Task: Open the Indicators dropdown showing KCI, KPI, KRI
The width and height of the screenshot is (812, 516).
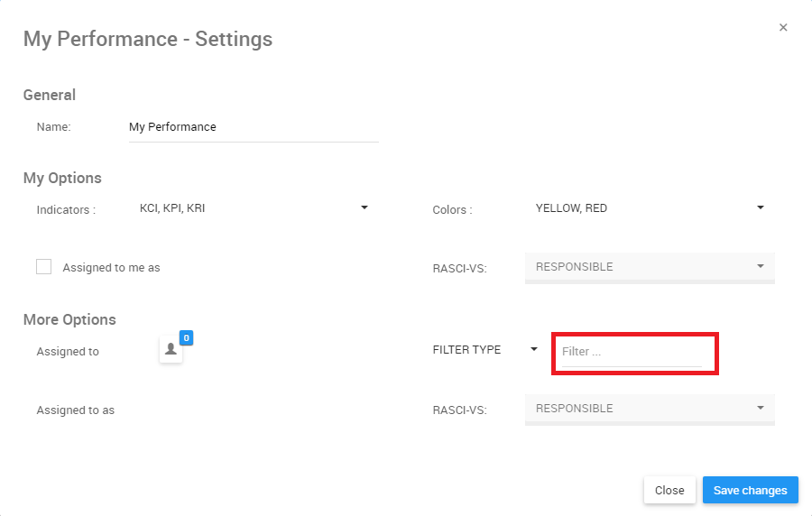Action: click(x=244, y=208)
